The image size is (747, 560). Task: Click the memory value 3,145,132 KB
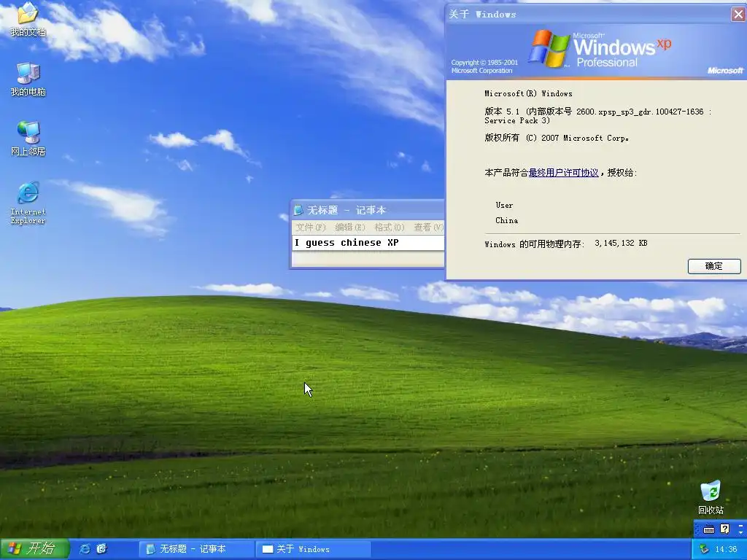621,243
